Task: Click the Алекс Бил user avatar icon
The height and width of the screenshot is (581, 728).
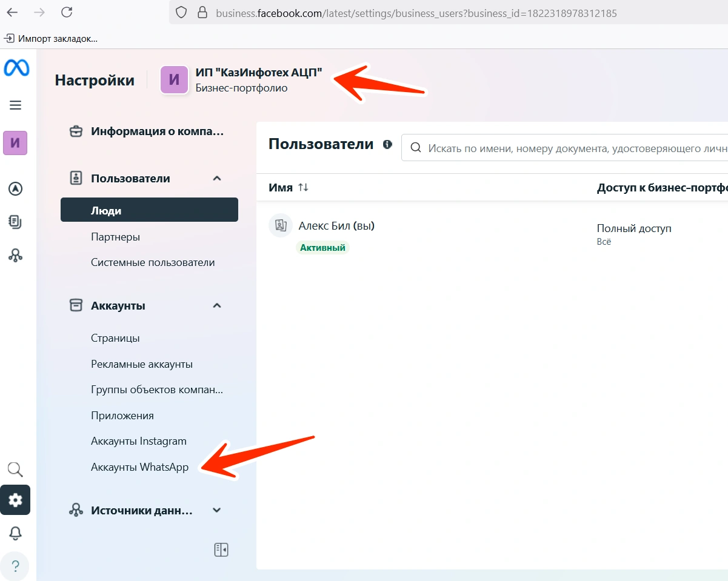Action: point(281,225)
